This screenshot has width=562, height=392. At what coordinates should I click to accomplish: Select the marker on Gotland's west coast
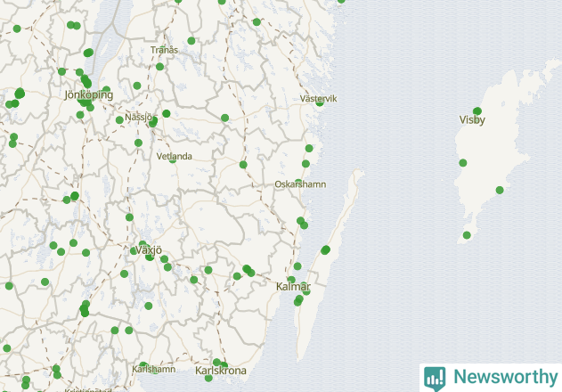click(x=463, y=163)
